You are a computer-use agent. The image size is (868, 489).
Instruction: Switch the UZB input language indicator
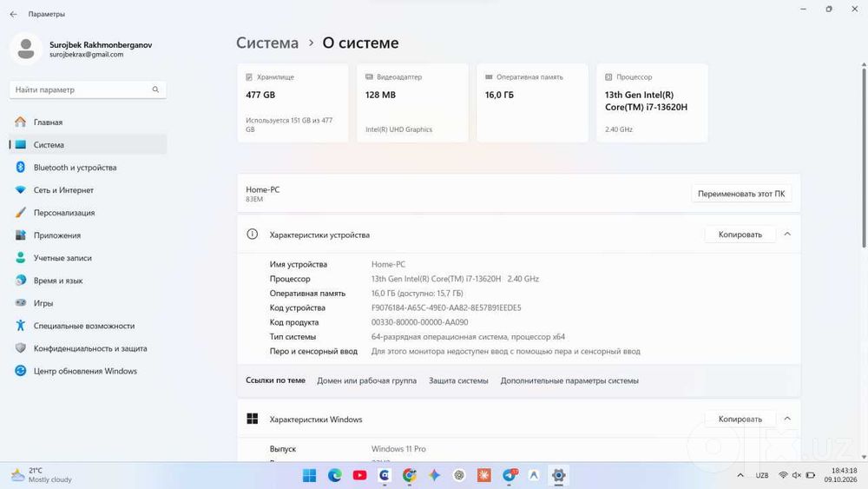(x=762, y=475)
